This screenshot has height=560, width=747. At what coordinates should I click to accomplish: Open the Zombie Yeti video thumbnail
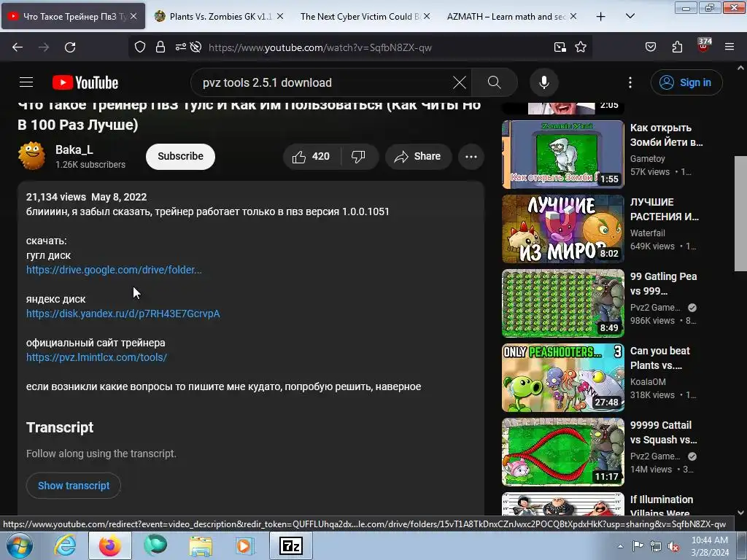(562, 155)
